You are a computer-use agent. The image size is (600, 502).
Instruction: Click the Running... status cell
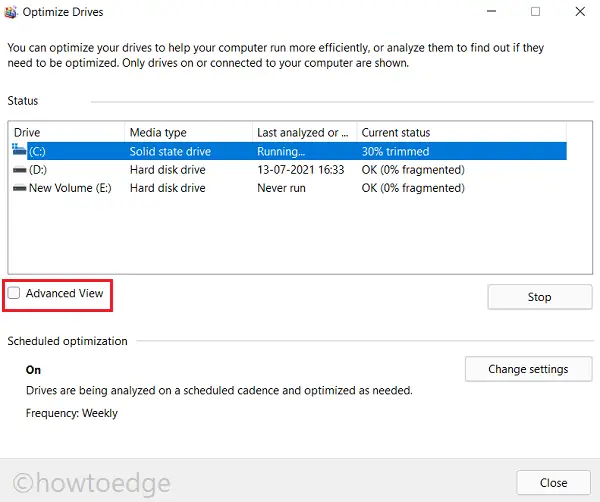coord(281,152)
